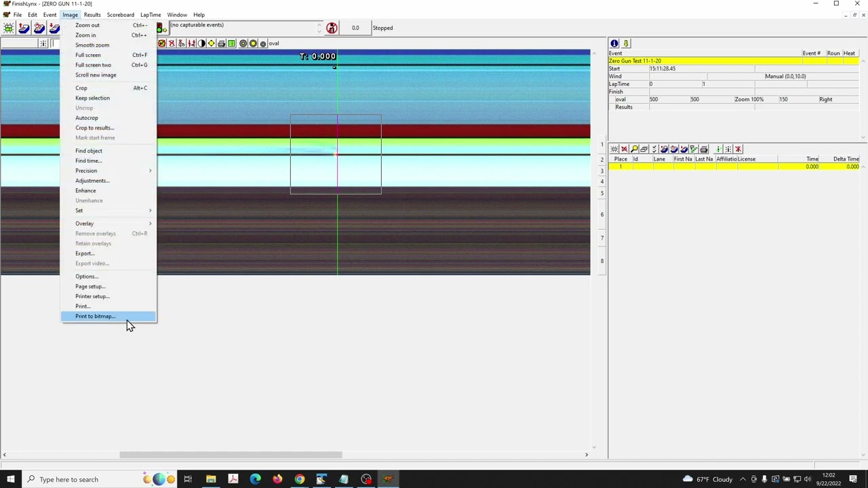This screenshot has height=488, width=868.
Task: Click the event information 'i' icon
Action: (614, 43)
